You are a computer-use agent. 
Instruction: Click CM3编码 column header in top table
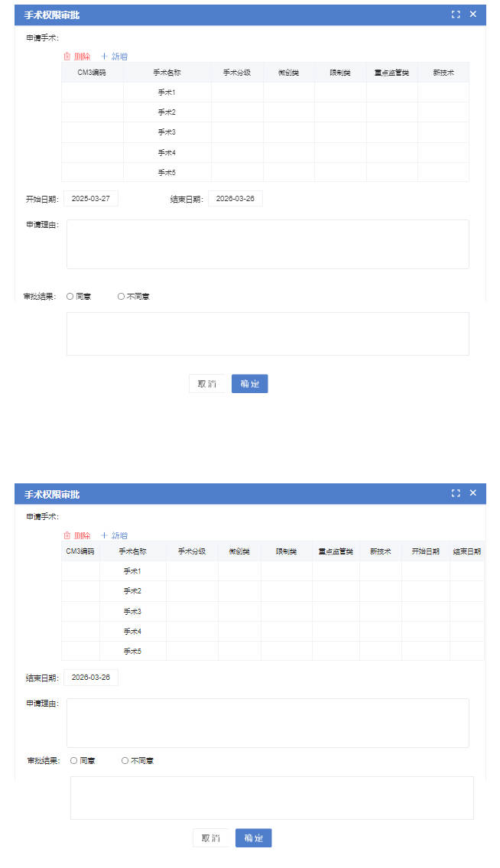(x=92, y=73)
